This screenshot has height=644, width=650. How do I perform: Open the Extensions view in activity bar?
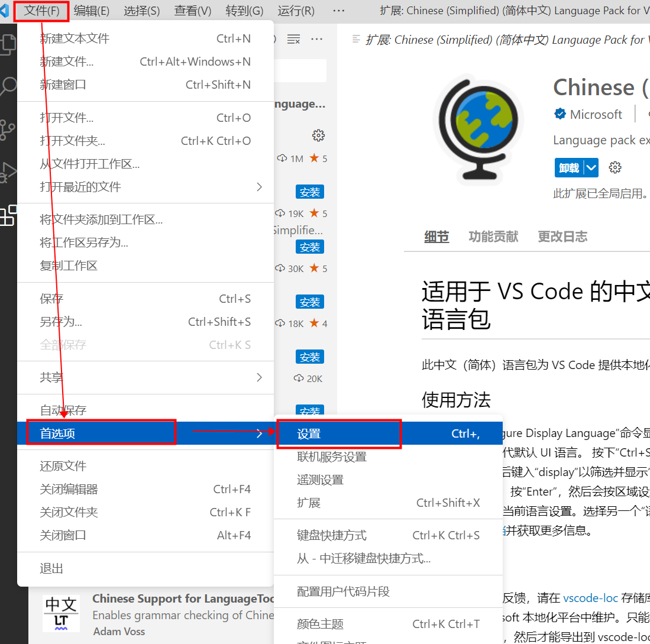tap(8, 215)
